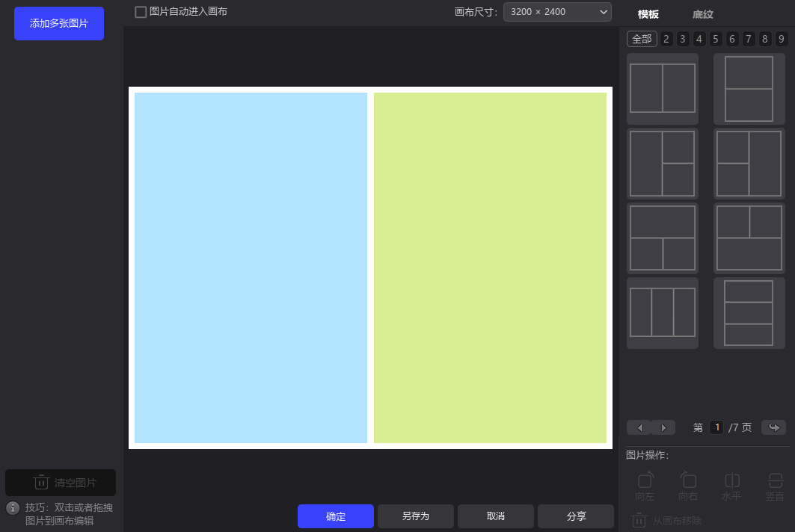Choose top wide, bottom two cells template
The height and width of the screenshot is (532, 795).
[x=663, y=238]
